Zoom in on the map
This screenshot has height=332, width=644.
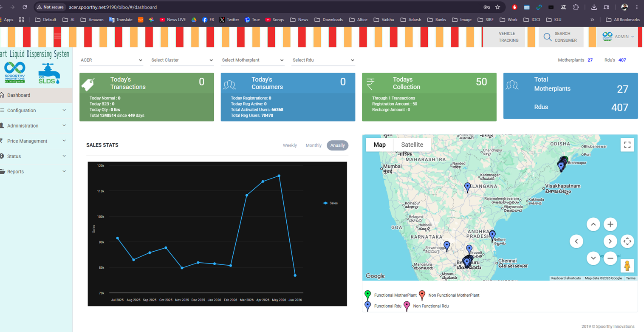coord(610,224)
